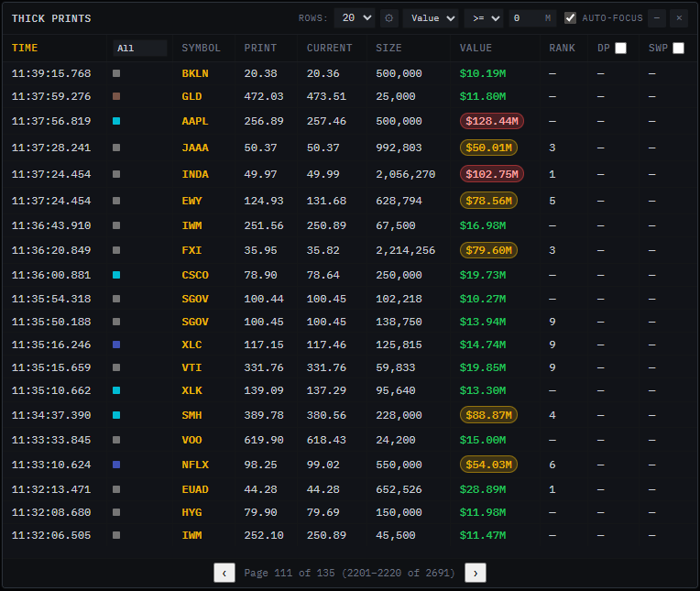Open the SMH symbol
700x591 pixels.
click(x=192, y=415)
